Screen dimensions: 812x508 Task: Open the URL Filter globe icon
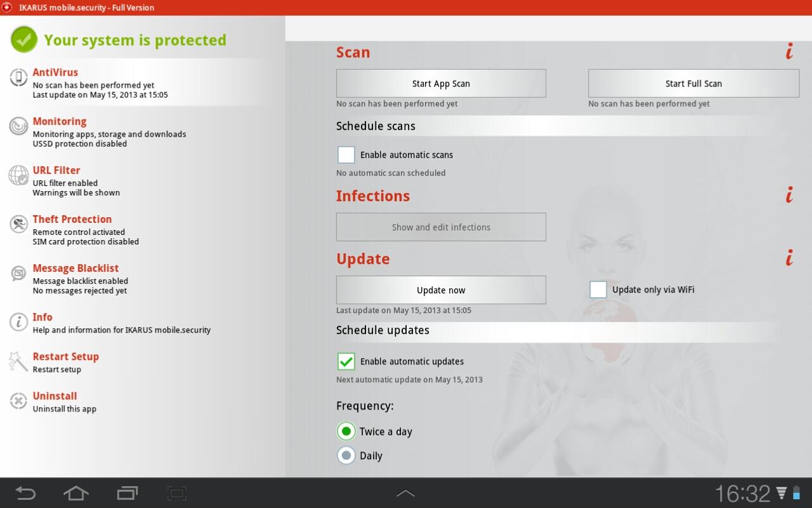pos(18,175)
